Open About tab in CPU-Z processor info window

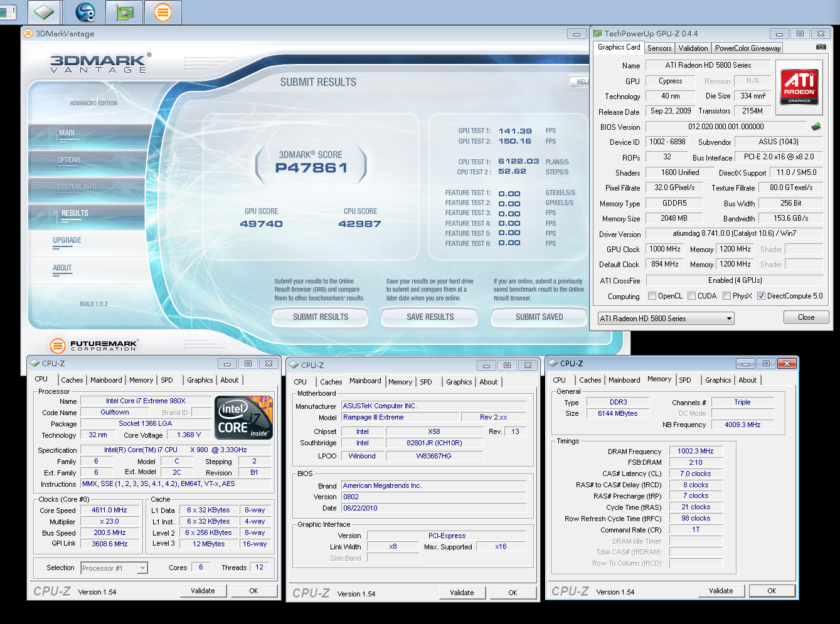[230, 380]
